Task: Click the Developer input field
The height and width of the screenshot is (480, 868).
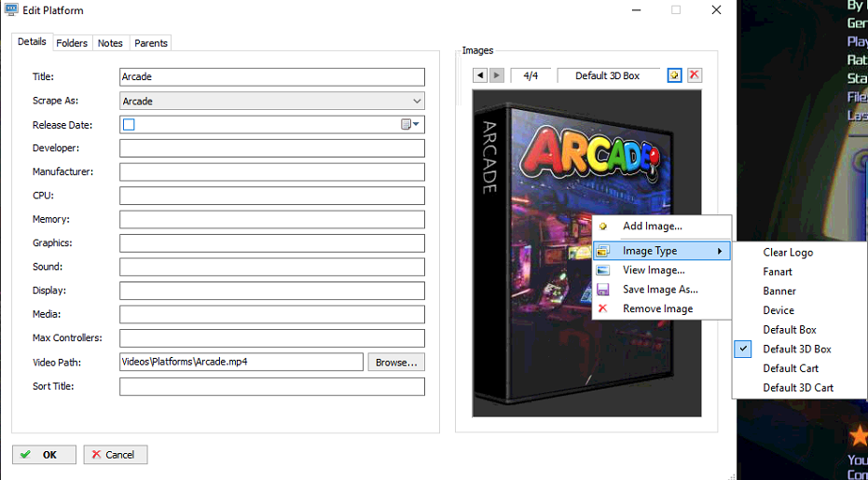Action: point(272,148)
